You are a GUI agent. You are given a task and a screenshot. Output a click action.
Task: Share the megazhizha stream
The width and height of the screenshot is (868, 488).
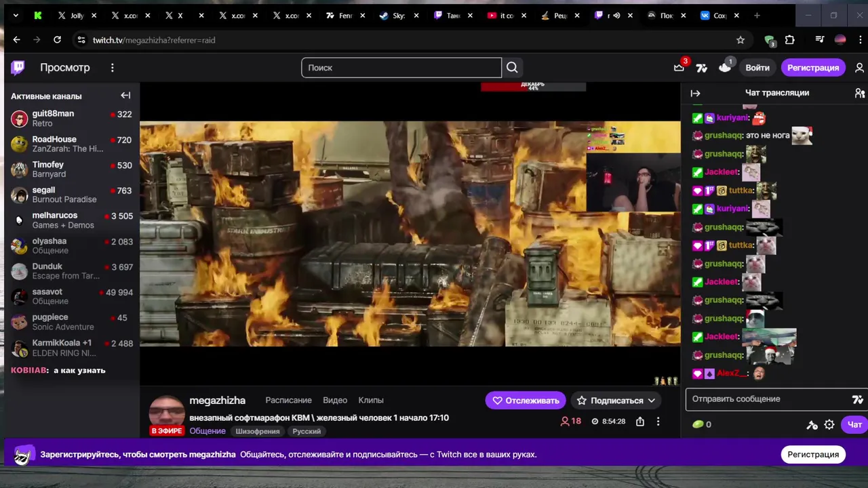click(639, 422)
